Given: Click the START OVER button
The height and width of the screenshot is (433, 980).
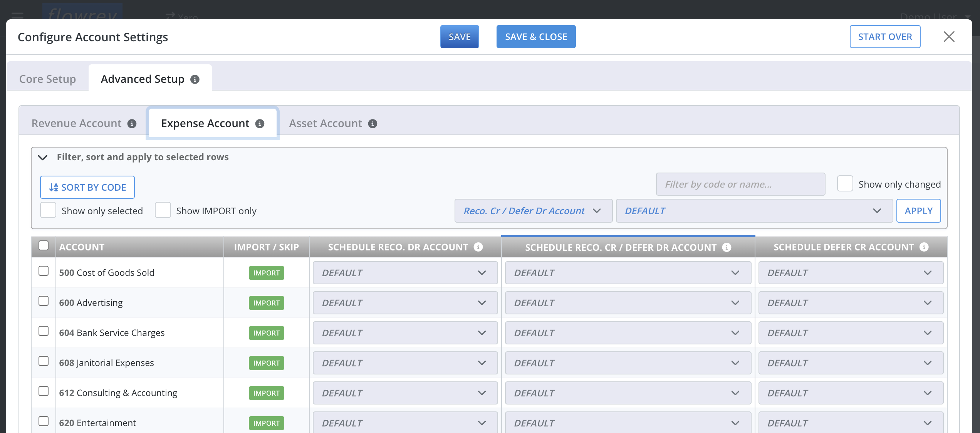Looking at the screenshot, I should coord(885,37).
